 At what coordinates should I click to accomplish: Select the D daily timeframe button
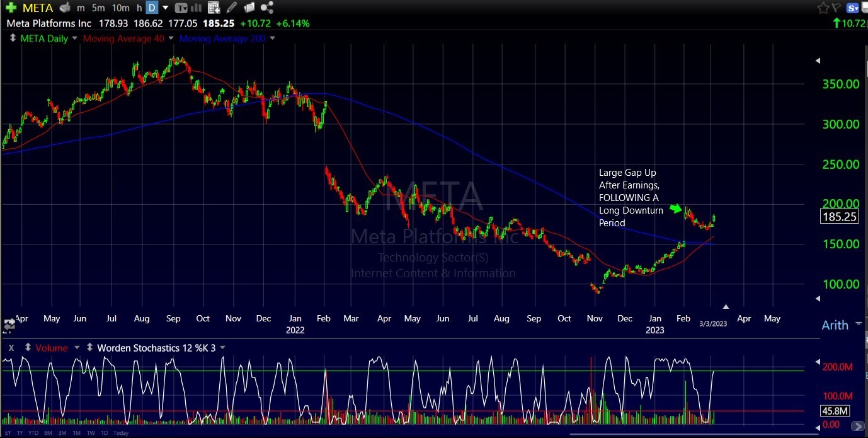(152, 8)
